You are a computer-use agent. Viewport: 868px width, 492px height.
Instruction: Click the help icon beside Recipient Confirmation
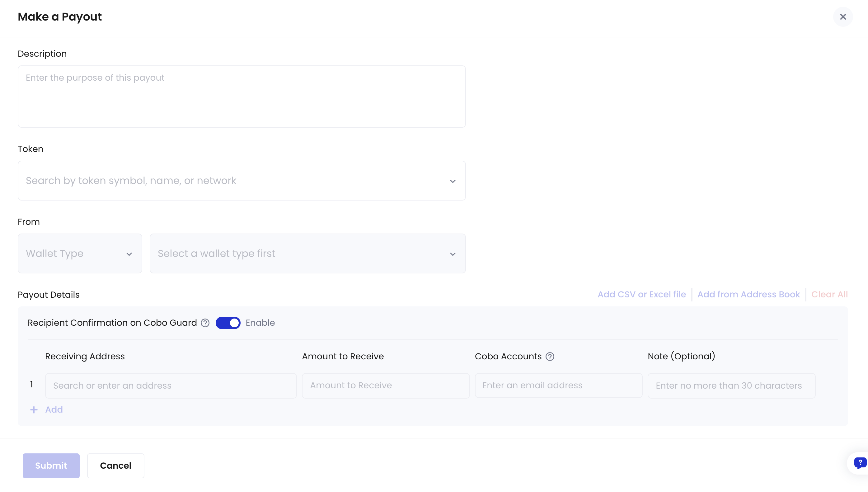click(x=205, y=323)
